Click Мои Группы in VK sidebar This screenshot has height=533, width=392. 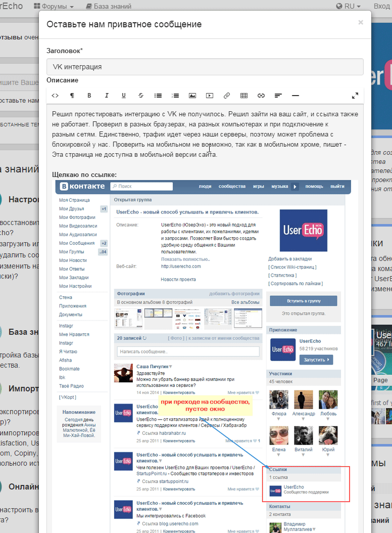pyautogui.click(x=72, y=252)
